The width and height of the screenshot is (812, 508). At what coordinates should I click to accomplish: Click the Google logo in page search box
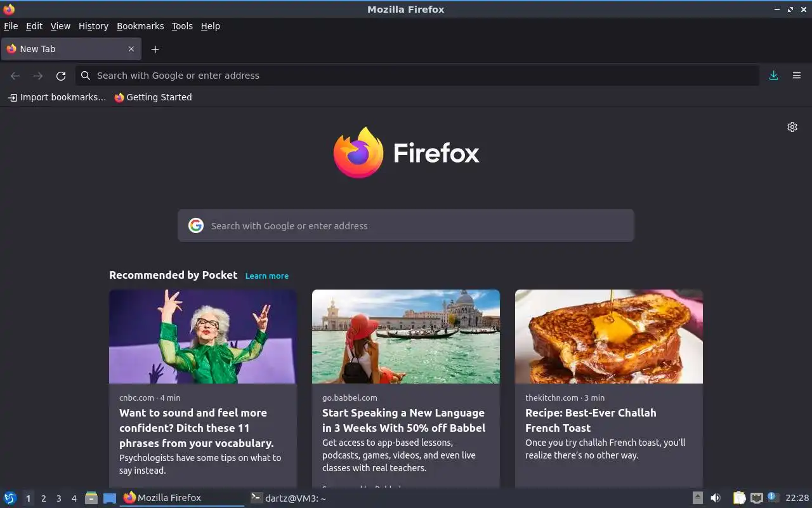(x=196, y=225)
